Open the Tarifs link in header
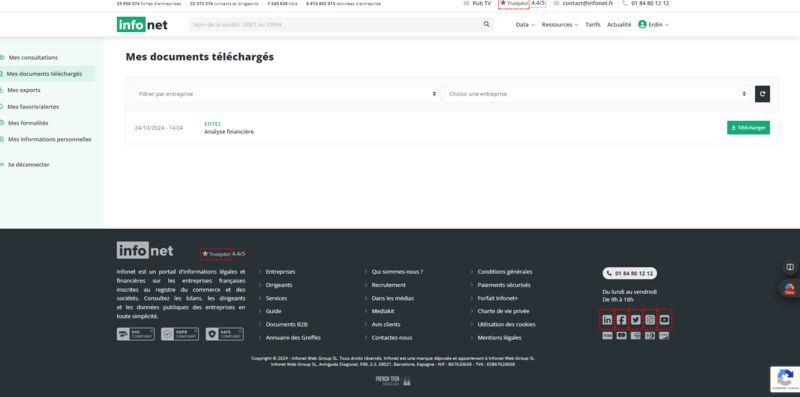This screenshot has width=800, height=397. click(x=592, y=24)
